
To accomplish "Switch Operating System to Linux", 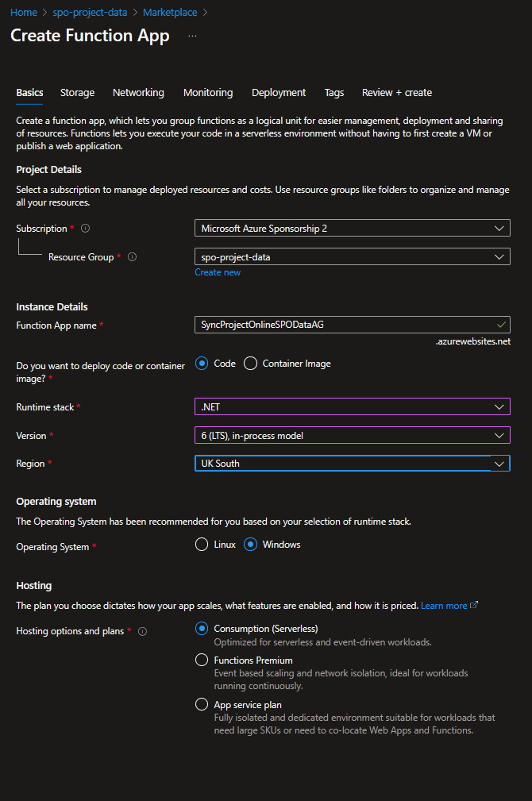I will (x=200, y=544).
